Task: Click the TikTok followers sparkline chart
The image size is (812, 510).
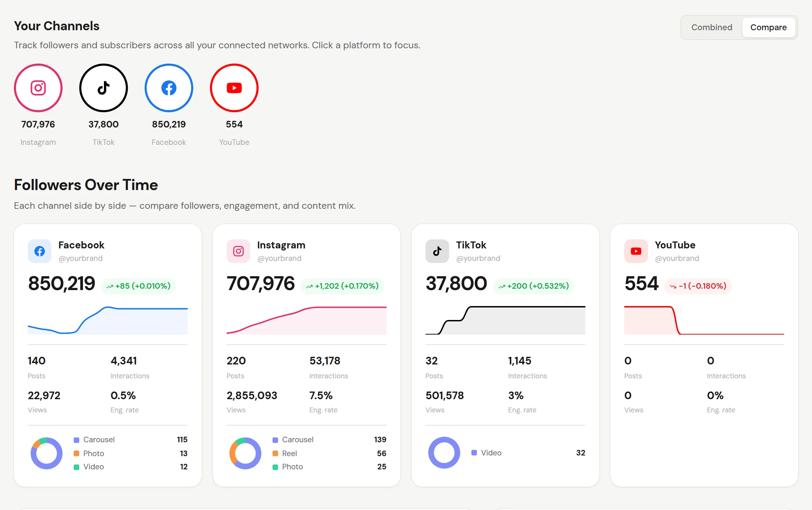Action: point(505,320)
